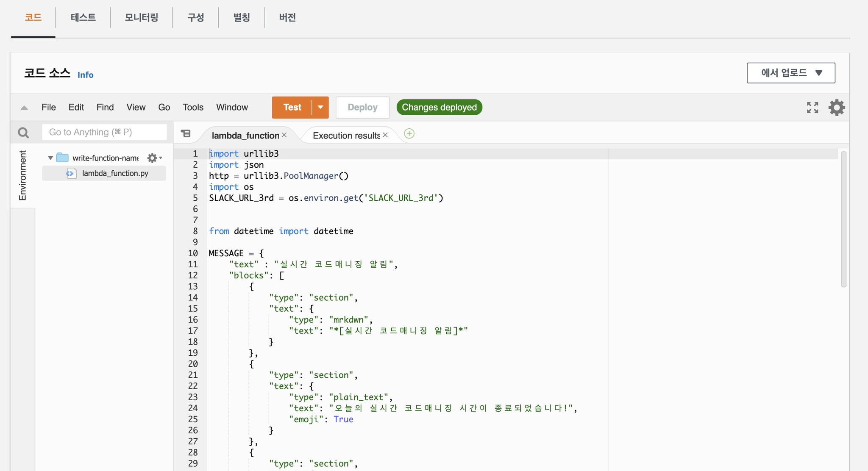Open editor settings gear icon
The width and height of the screenshot is (868, 471).
coord(836,108)
